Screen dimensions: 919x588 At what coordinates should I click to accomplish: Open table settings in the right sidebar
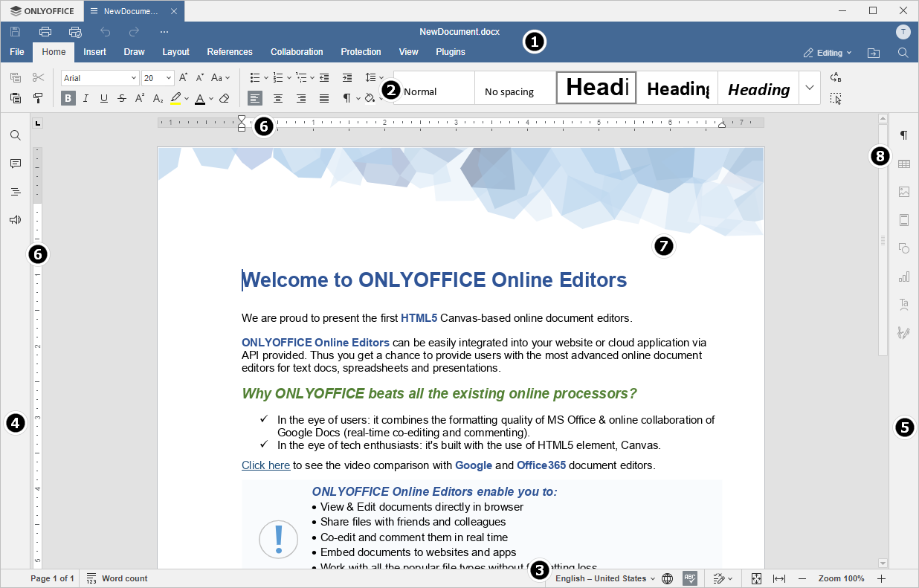coord(904,163)
